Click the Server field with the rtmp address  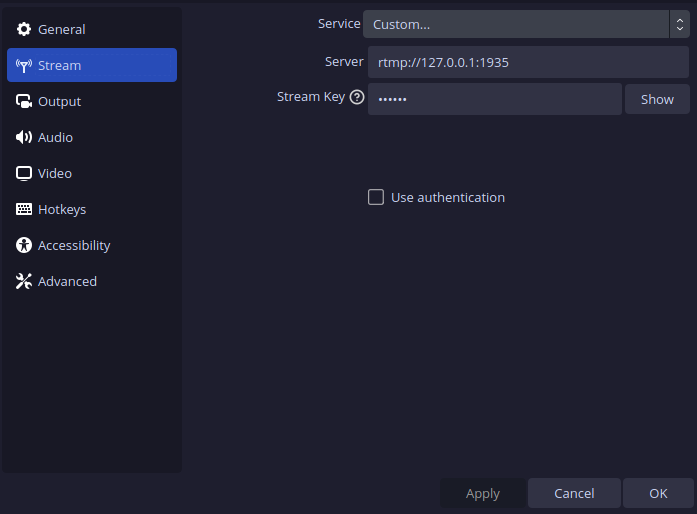pos(530,62)
